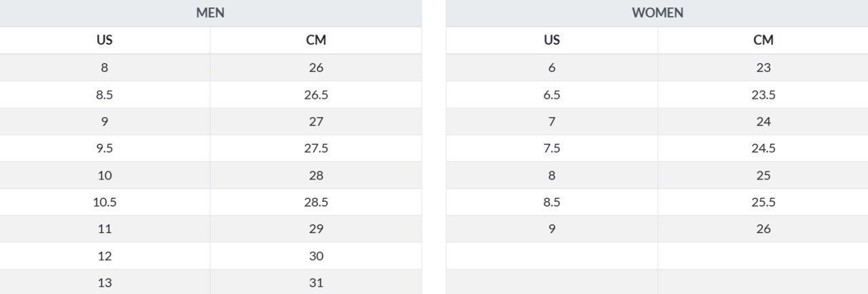Select men's US size 13 cell
The height and width of the screenshot is (294, 868).
[x=104, y=282]
